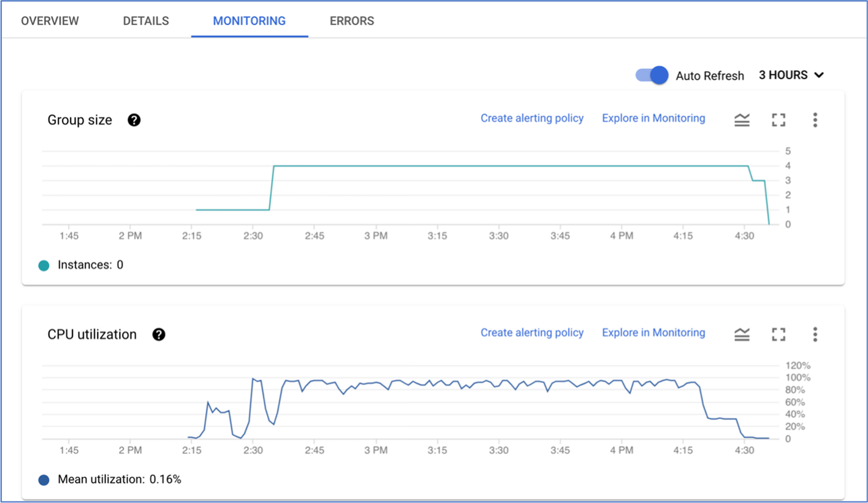
Task: Expand CPU utilization chart to fullscreen
Action: coord(779,334)
